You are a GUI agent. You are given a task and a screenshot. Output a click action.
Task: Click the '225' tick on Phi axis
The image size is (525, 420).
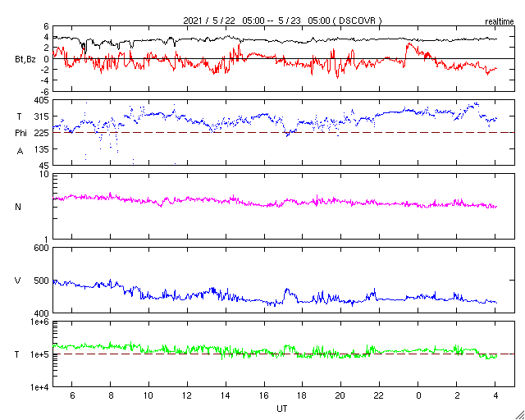point(42,133)
